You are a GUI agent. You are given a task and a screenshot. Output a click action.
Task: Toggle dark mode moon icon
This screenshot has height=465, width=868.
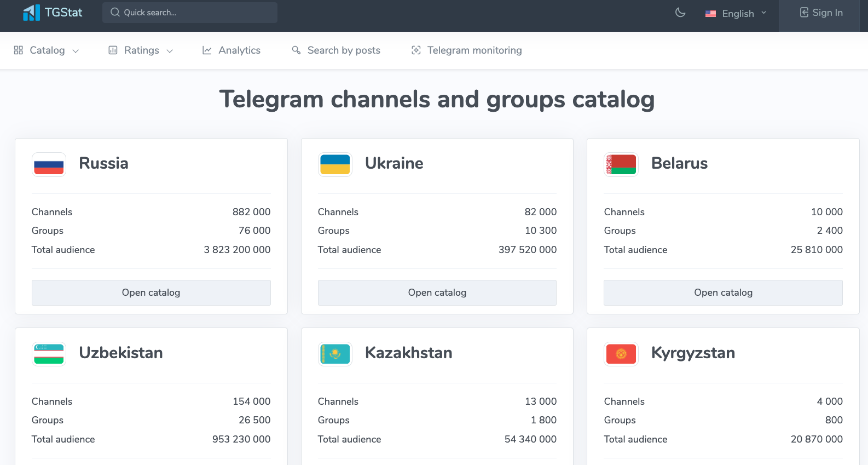point(680,12)
